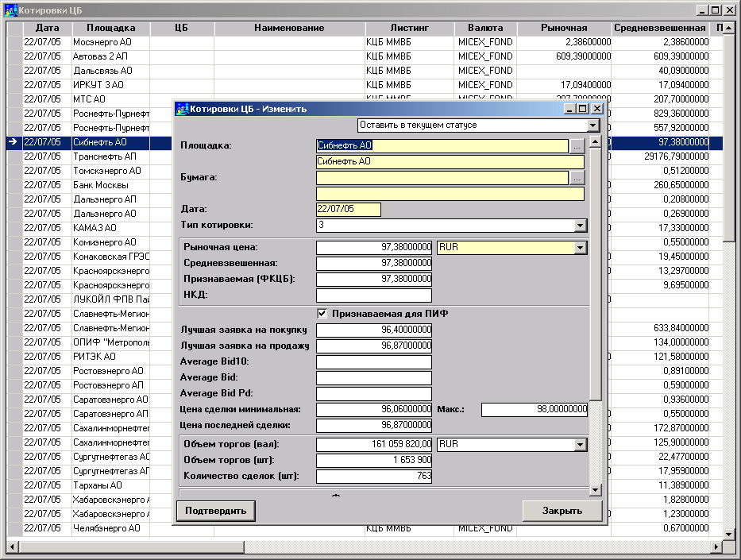
Task: Open the Тип котировки dropdown
Action: pos(581,226)
